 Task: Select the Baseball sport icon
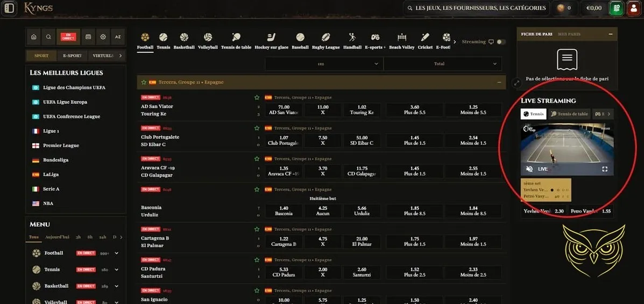(300, 37)
